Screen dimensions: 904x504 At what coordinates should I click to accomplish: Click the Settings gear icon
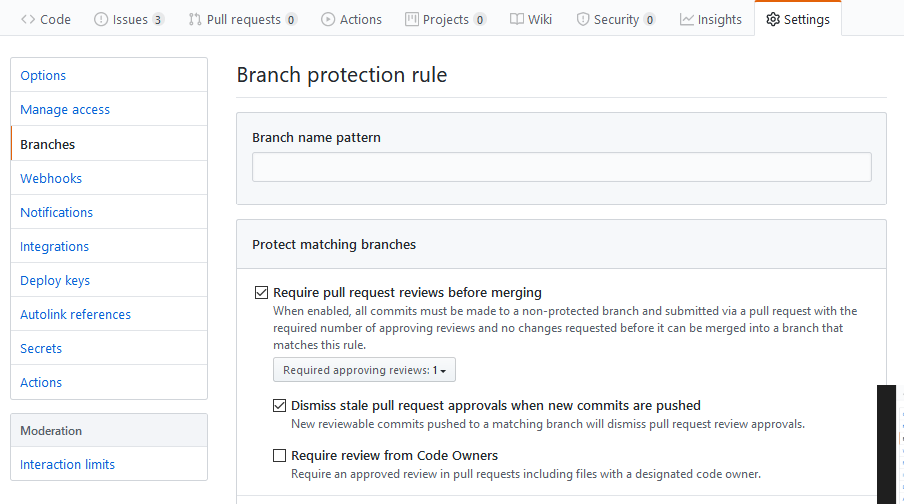click(x=773, y=19)
